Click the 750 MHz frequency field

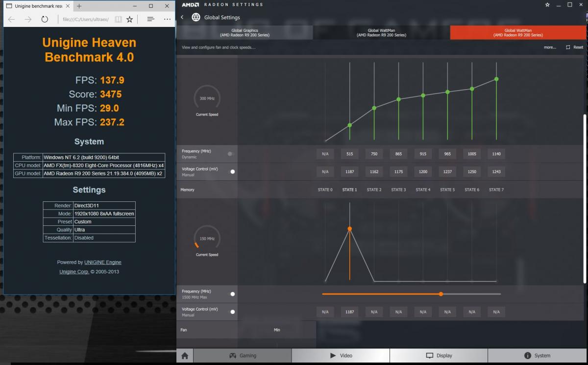[x=374, y=154]
